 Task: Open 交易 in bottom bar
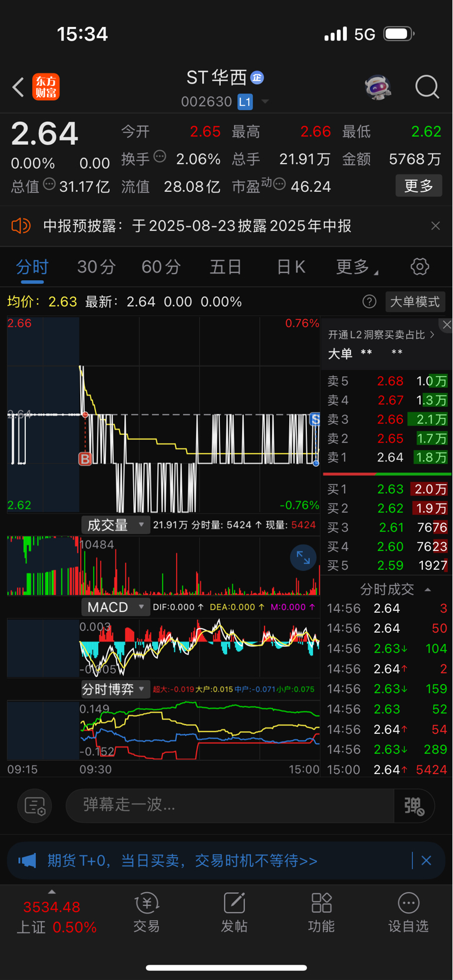(x=147, y=913)
